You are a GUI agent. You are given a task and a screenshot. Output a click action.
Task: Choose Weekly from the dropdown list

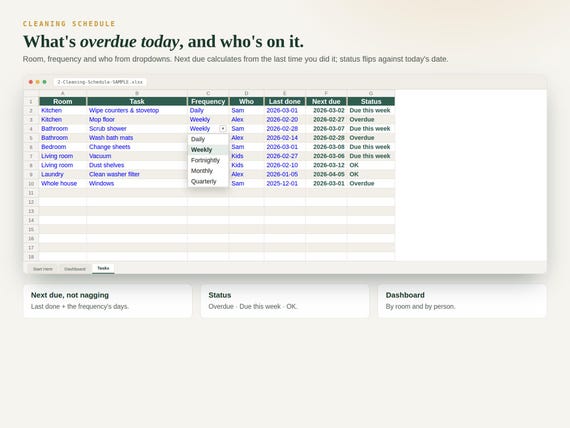pos(208,150)
